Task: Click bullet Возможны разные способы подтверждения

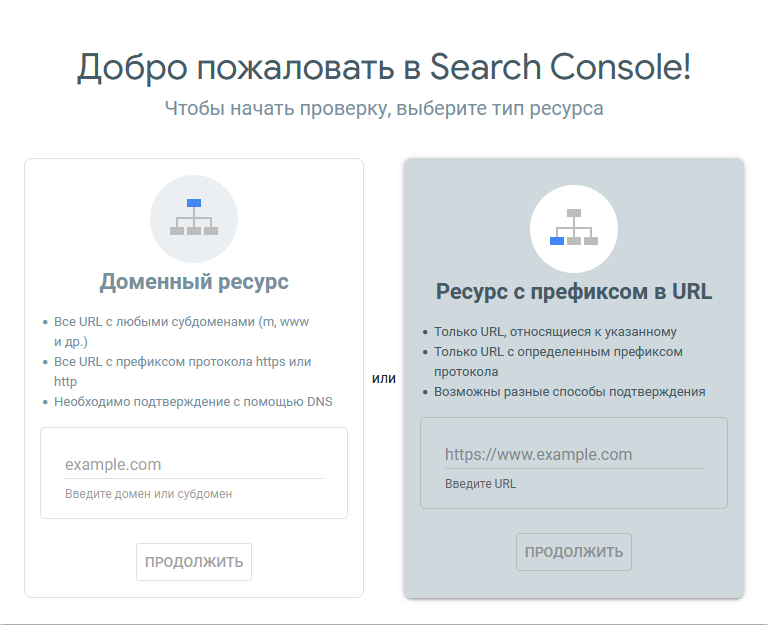Action: point(569,392)
